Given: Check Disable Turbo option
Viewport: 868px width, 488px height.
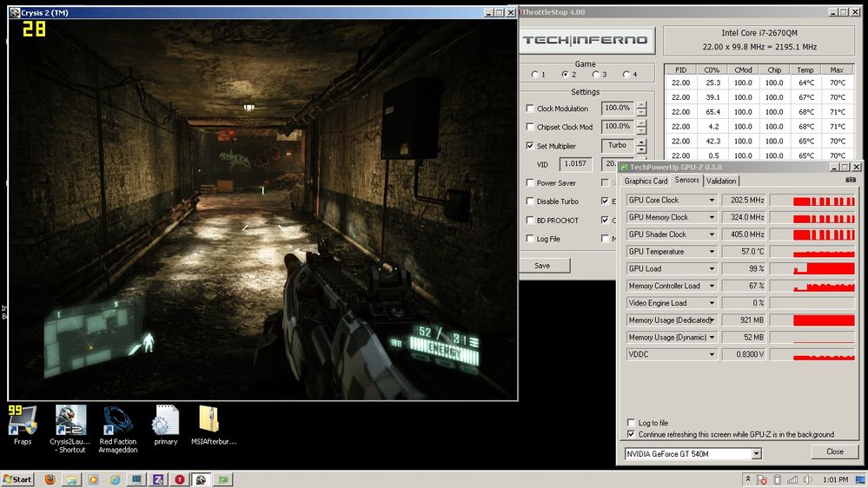Looking at the screenshot, I should tap(530, 201).
